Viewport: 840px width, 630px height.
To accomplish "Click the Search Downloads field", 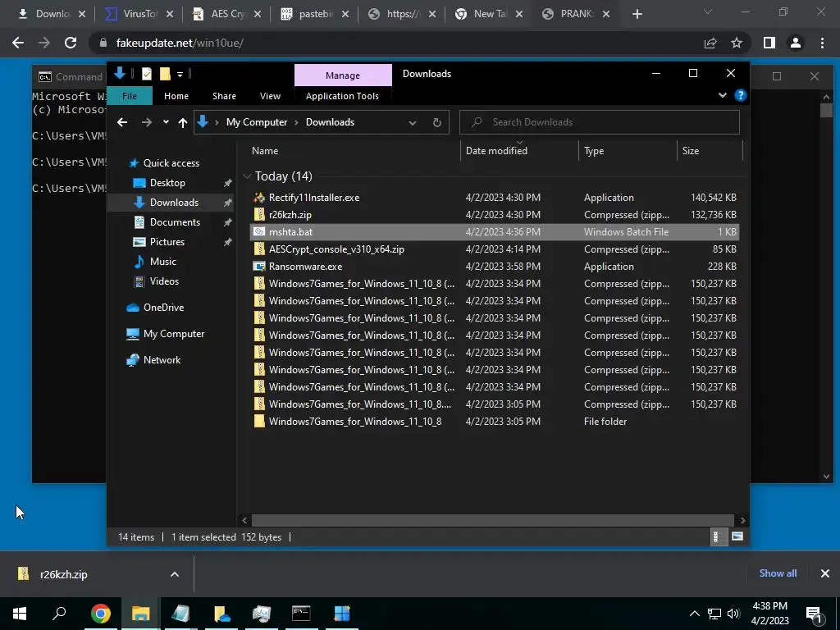I will [600, 122].
